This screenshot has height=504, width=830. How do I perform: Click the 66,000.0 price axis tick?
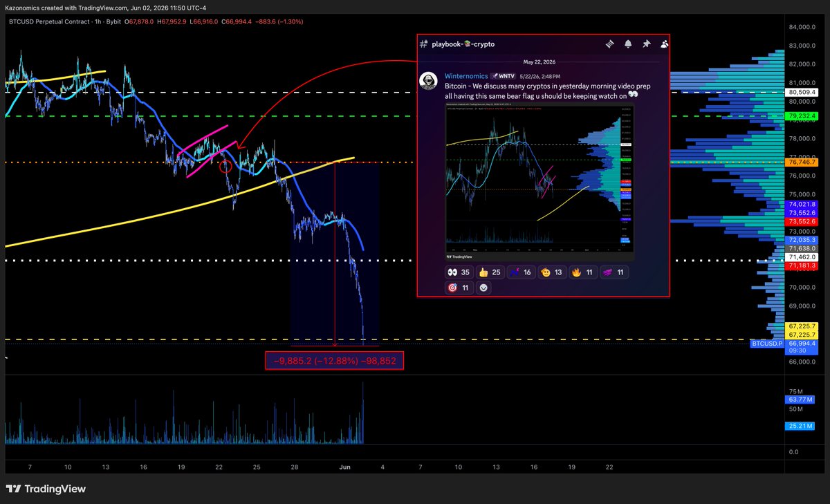click(x=802, y=362)
